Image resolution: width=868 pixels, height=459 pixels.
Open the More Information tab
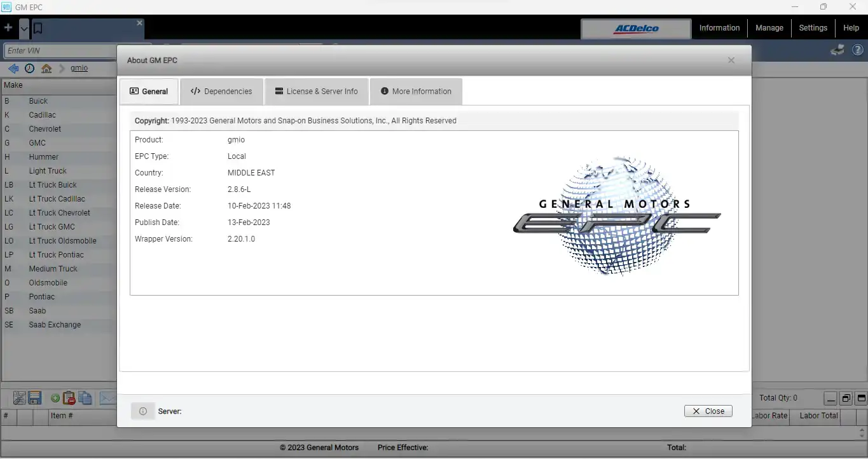coord(416,92)
